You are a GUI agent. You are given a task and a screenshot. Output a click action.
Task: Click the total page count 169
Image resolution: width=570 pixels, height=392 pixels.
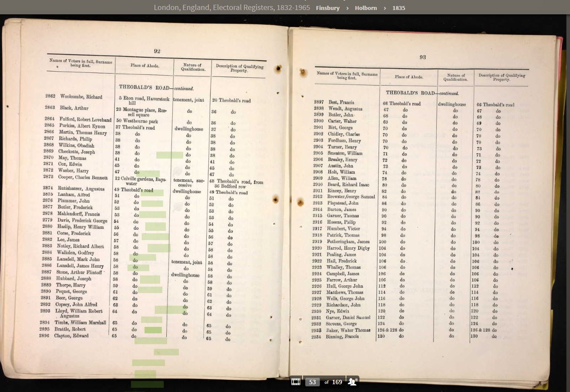pyautogui.click(x=337, y=382)
